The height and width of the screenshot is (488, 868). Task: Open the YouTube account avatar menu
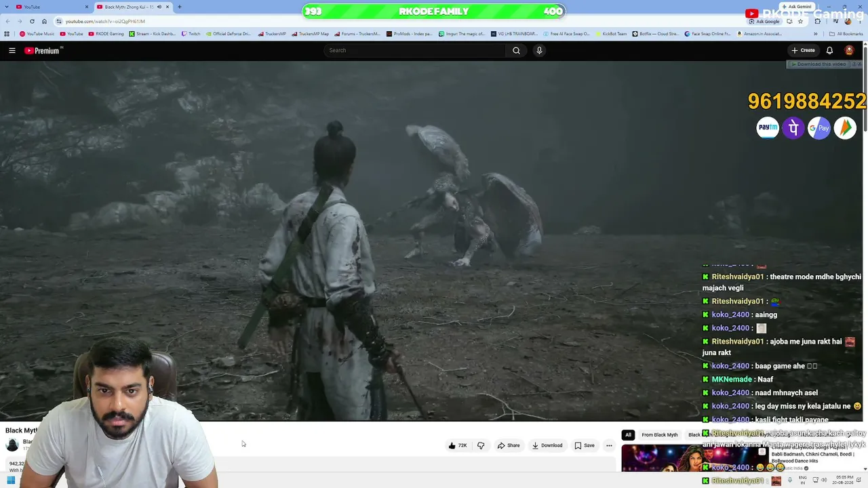(849, 50)
